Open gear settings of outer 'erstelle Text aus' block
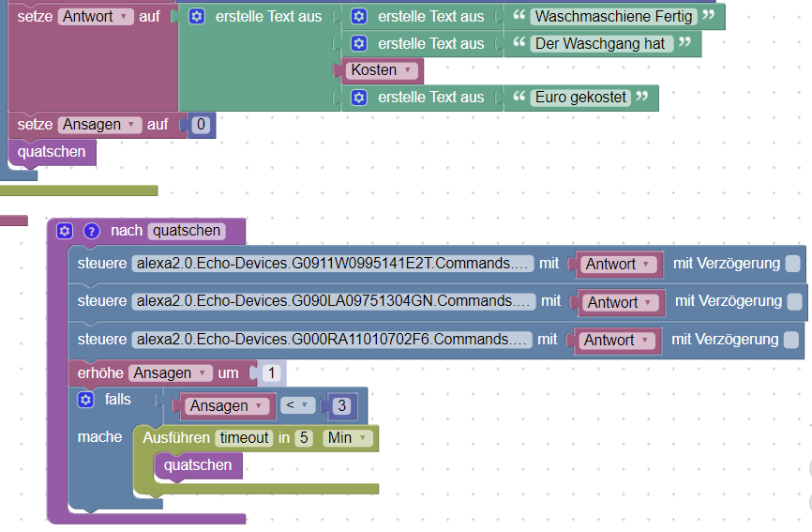 (x=196, y=17)
